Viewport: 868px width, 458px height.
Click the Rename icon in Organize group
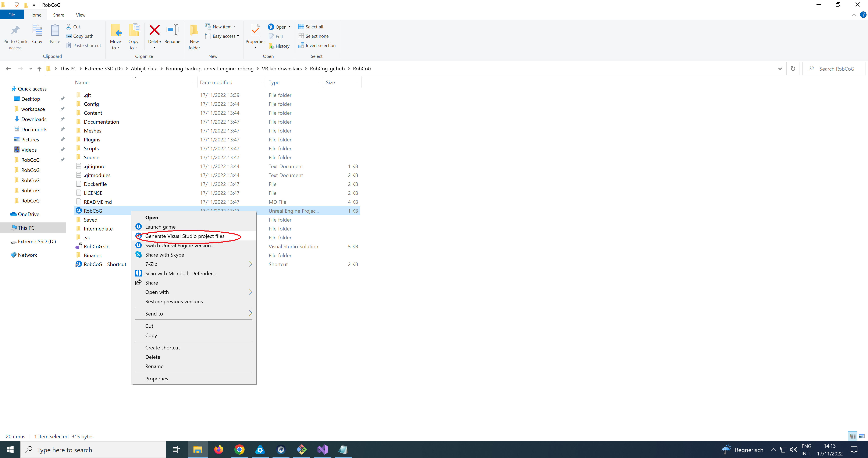pos(172,30)
